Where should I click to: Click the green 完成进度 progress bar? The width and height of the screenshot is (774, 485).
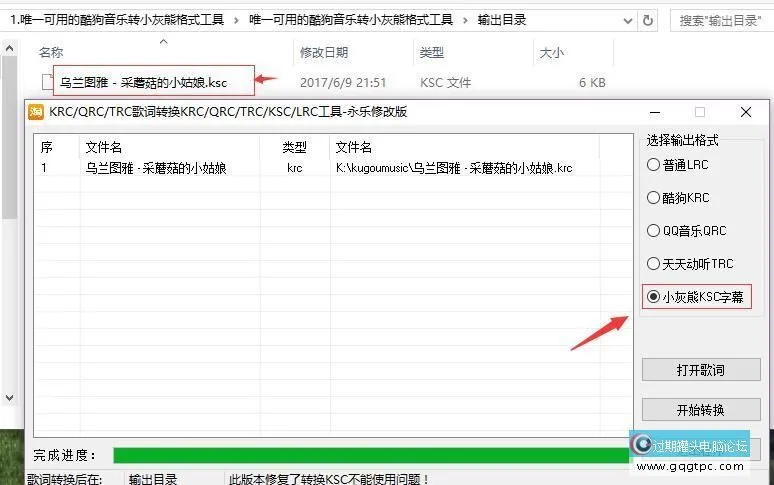pos(372,455)
